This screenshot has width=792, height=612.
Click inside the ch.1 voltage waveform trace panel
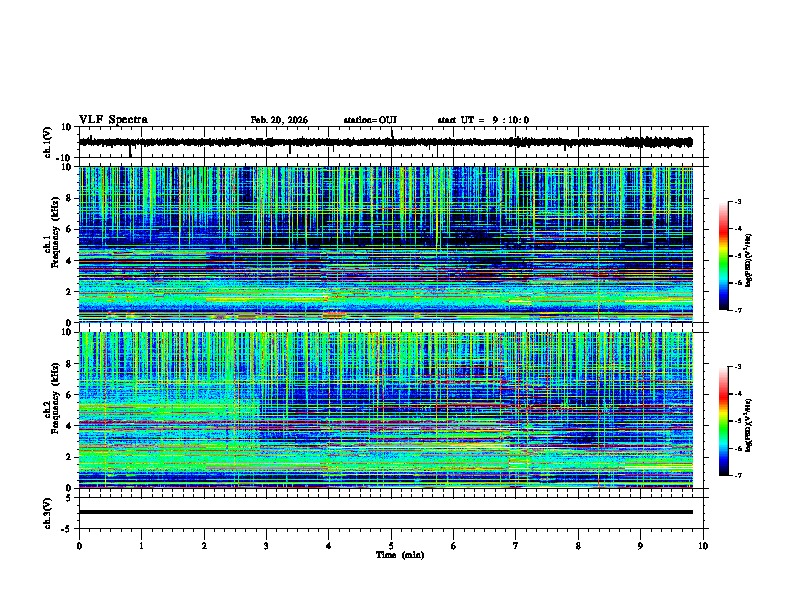pyautogui.click(x=390, y=142)
